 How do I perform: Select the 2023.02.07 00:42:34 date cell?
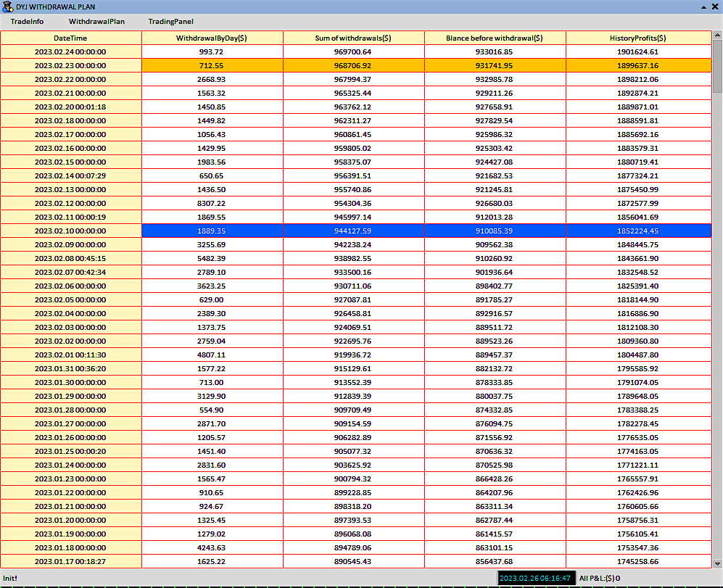pyautogui.click(x=70, y=272)
